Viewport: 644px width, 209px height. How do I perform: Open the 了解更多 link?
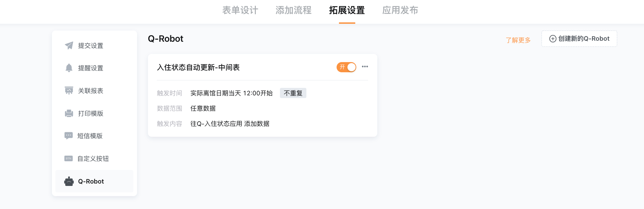click(x=518, y=40)
